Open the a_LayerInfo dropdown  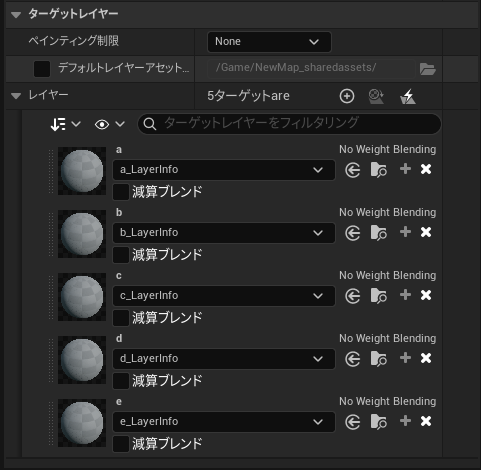[x=224, y=170]
